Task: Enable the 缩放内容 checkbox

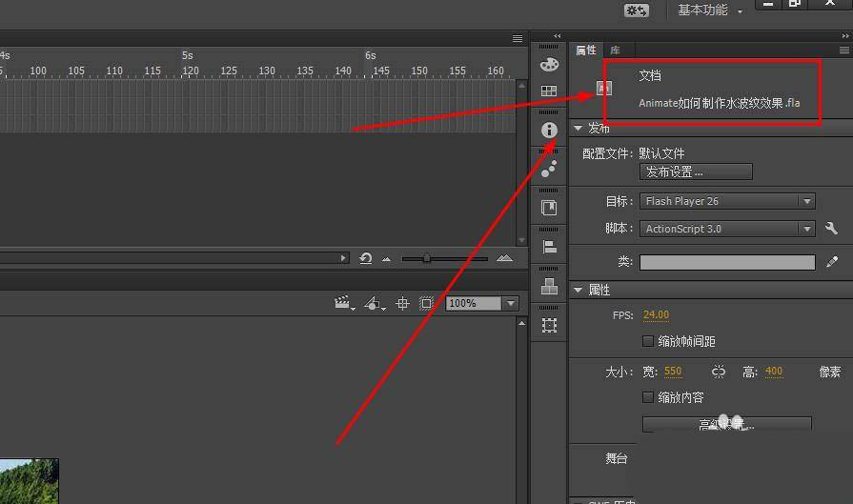Action: (x=648, y=397)
